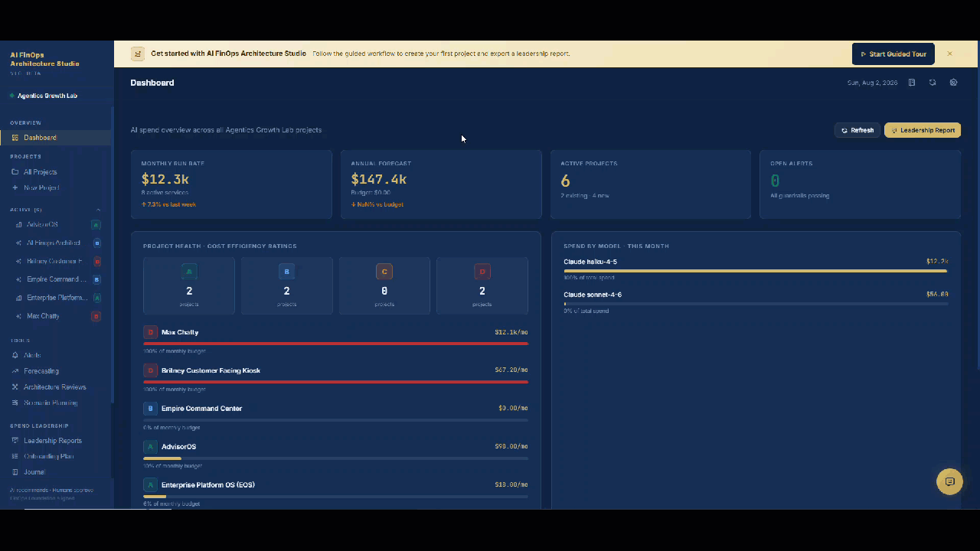Click the Scenario Planning icon

tap(15, 403)
